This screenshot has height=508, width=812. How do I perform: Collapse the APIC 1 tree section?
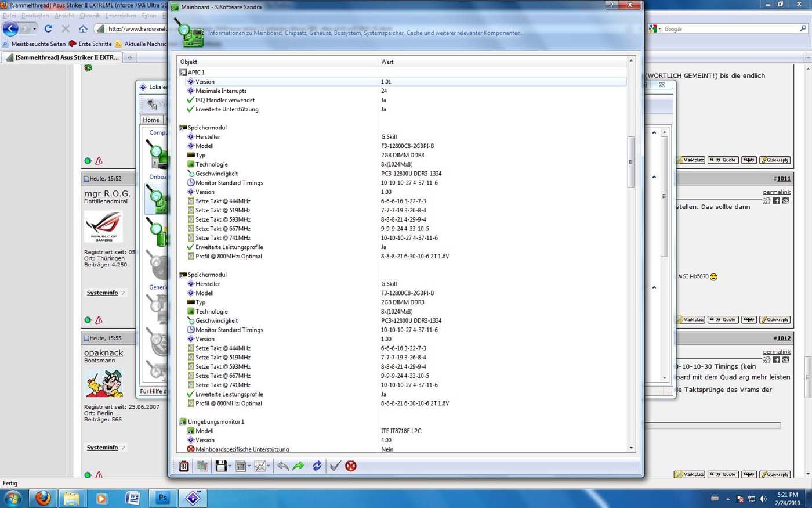click(x=183, y=73)
